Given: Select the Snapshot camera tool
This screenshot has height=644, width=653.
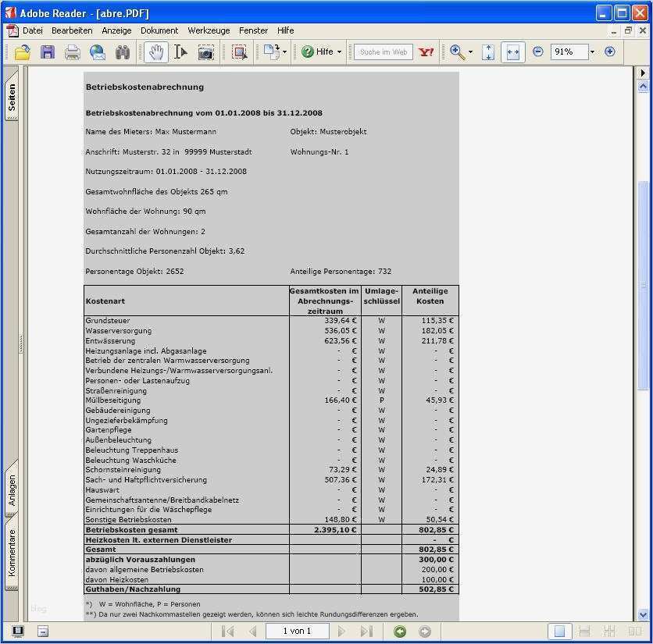Looking at the screenshot, I should 205,52.
